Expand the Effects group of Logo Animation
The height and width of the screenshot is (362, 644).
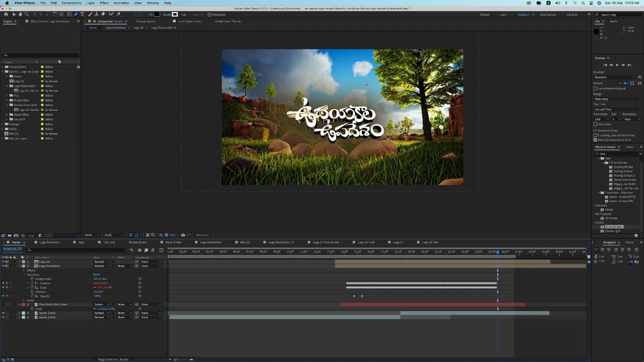pos(24,270)
